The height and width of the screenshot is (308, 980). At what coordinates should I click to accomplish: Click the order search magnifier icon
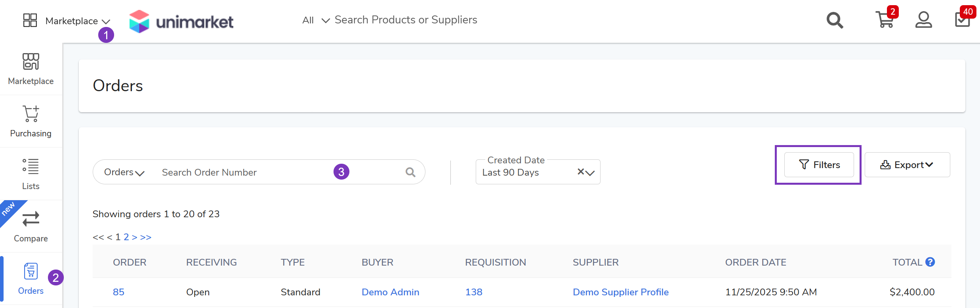[410, 172]
